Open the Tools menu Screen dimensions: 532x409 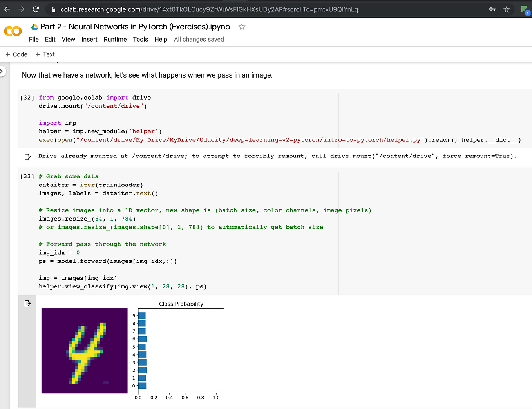pos(140,39)
